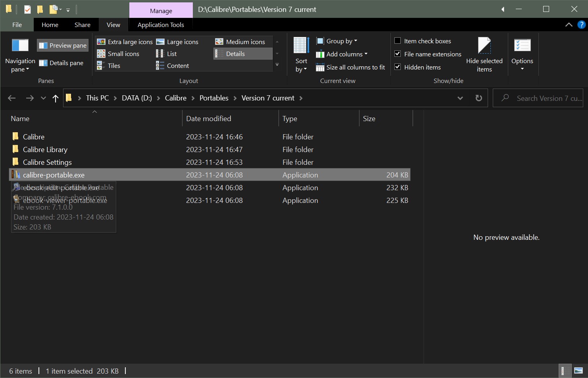The image size is (588, 378).
Task: Sort by the Date modified column header
Action: point(231,118)
